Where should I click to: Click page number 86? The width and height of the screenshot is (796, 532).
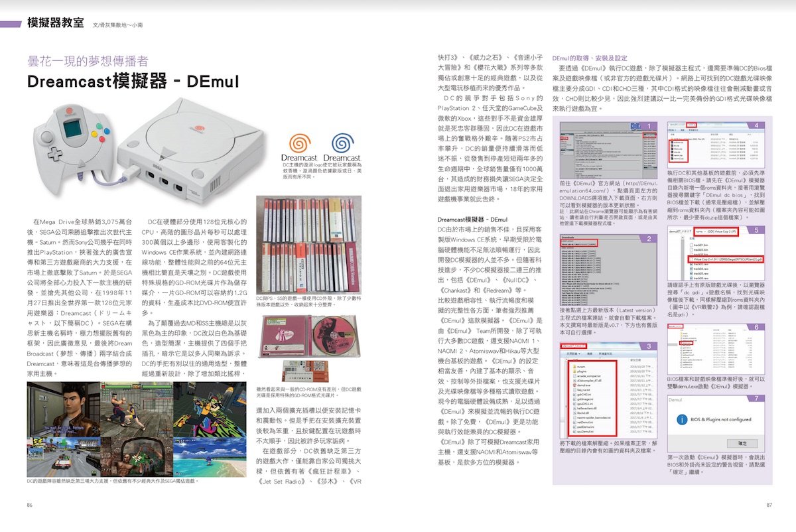pyautogui.click(x=30, y=505)
